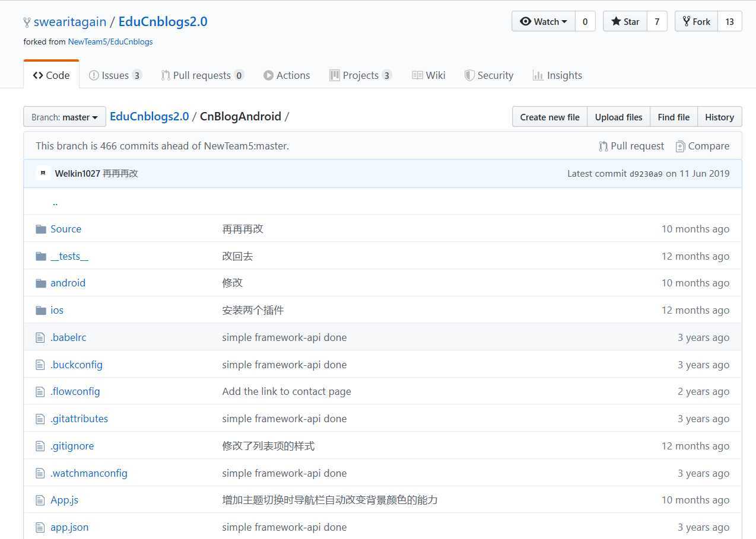The image size is (756, 539).
Task: Open the Projects tab
Action: 361,75
